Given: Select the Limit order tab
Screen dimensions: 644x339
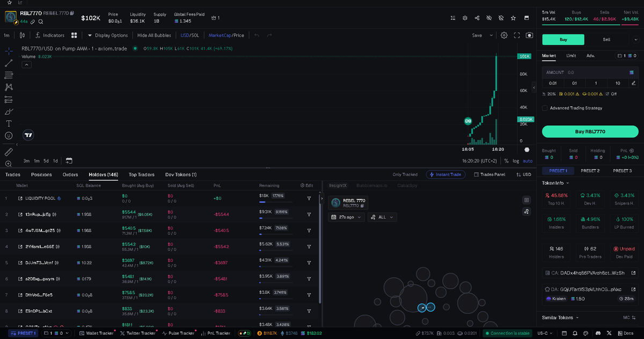Looking at the screenshot, I should pyautogui.click(x=571, y=55).
